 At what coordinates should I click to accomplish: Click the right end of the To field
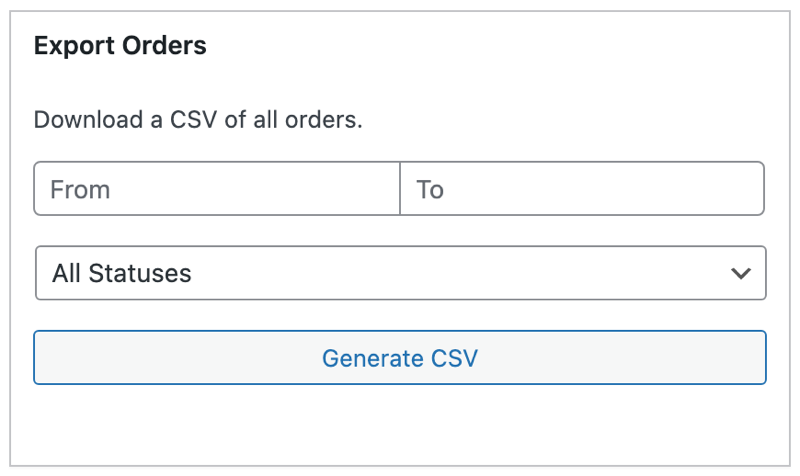[740, 189]
